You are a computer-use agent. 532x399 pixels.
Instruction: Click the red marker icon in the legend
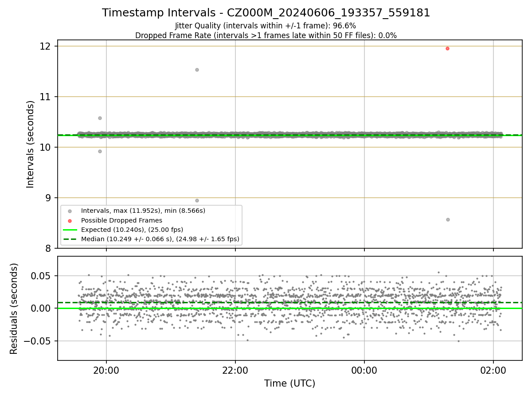(x=70, y=220)
